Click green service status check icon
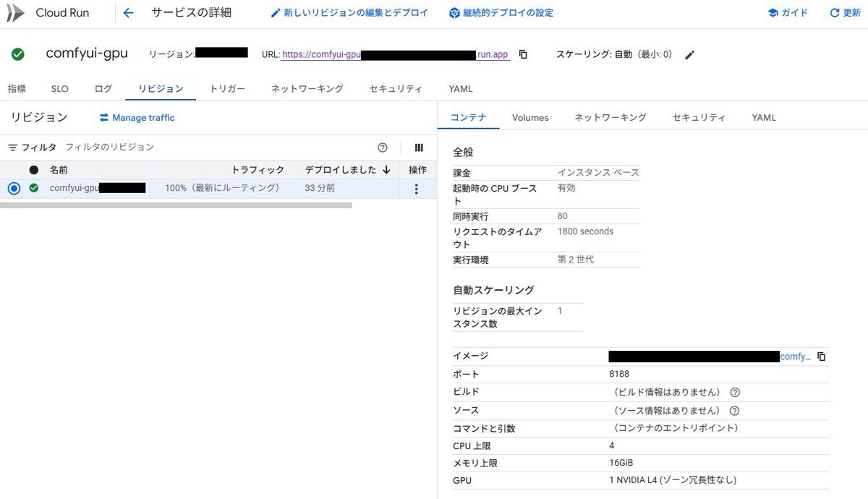The image size is (868, 499). pos(18,54)
